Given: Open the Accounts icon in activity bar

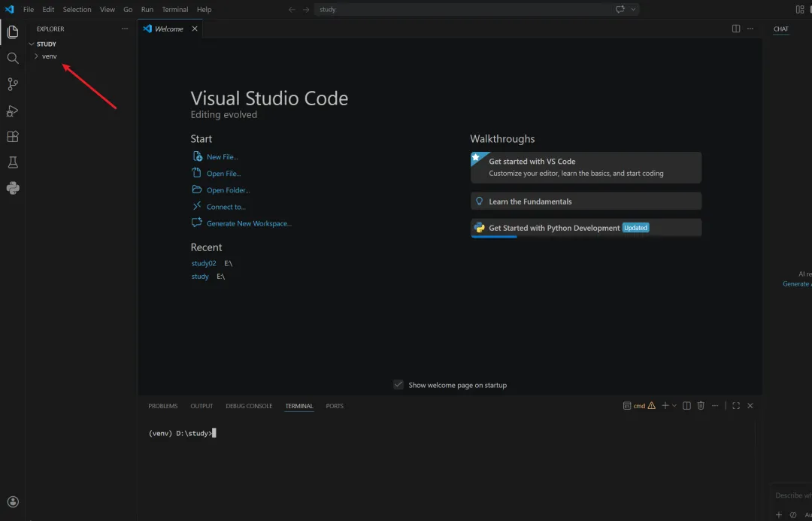Looking at the screenshot, I should [x=13, y=501].
